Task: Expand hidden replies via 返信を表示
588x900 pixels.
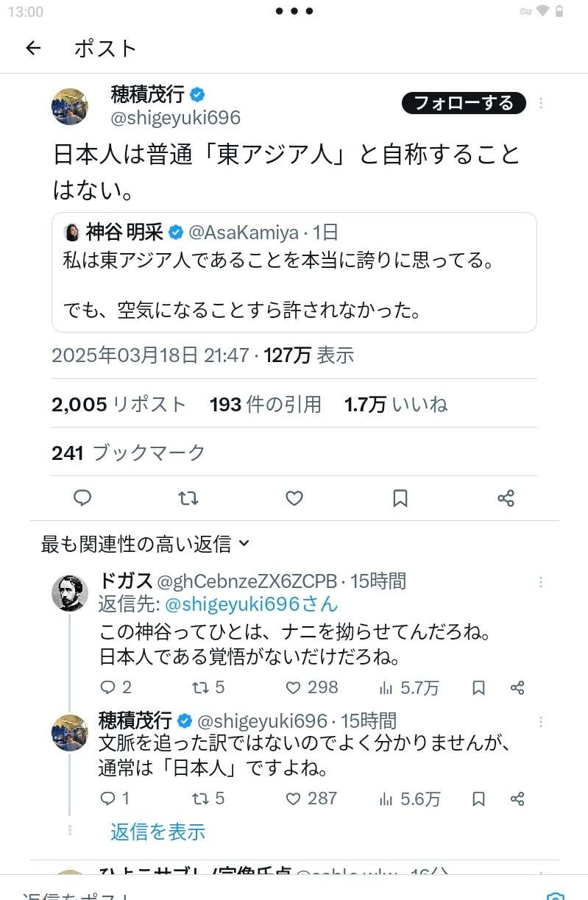Action: (x=157, y=832)
